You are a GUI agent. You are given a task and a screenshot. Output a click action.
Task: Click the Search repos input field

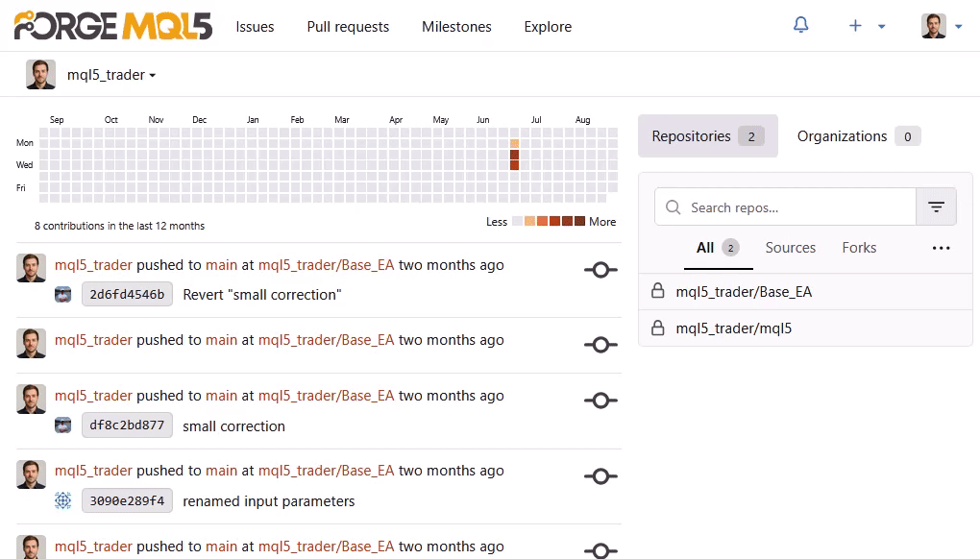point(785,207)
